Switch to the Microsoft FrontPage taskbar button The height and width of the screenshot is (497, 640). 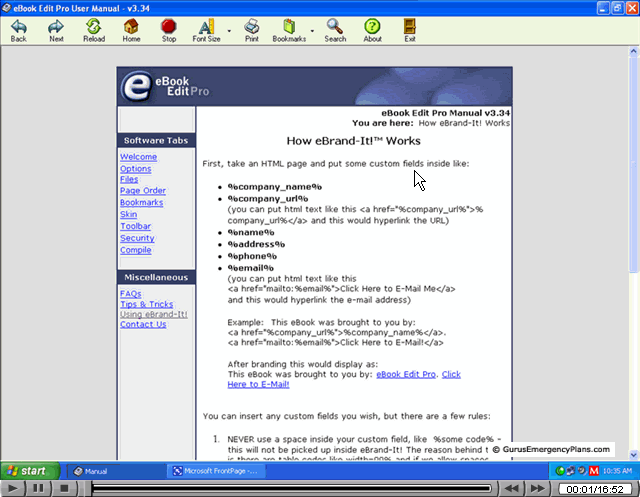(x=216, y=471)
